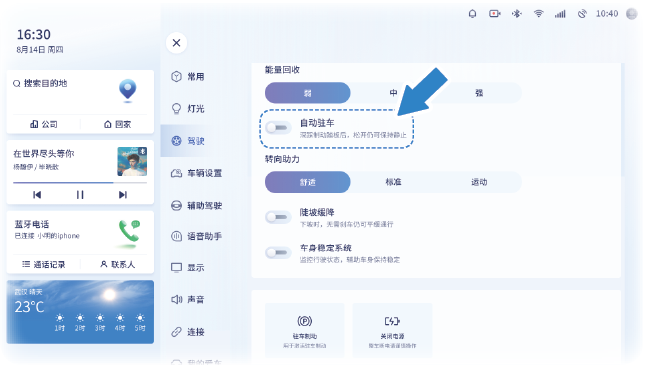
Task: Navigate to 公司 shortcut
Action: click(x=44, y=124)
